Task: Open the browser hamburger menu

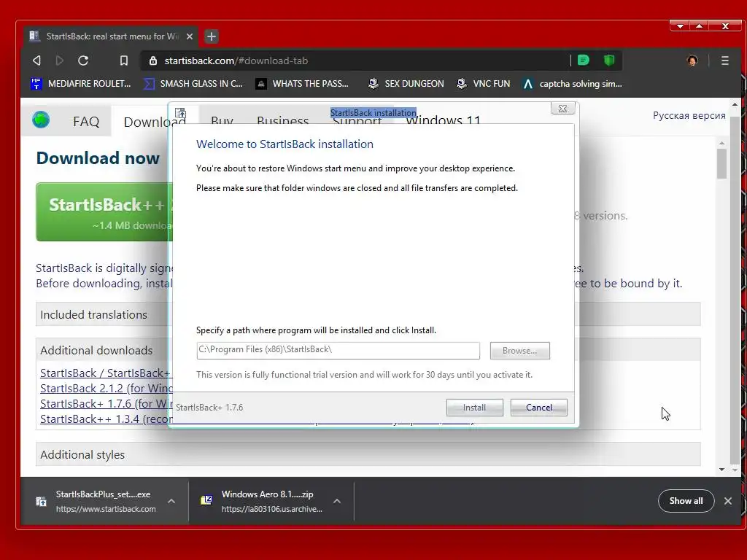Action: 724,61
